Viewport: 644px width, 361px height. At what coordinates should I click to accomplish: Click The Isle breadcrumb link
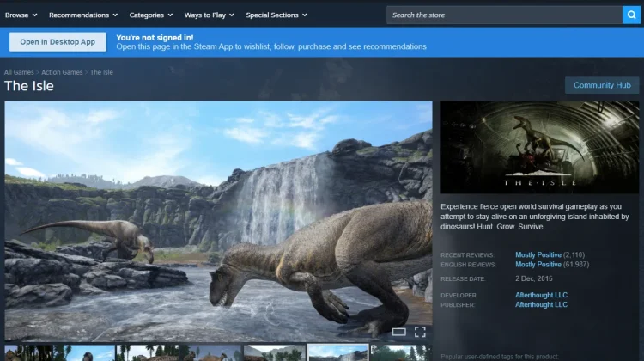101,72
